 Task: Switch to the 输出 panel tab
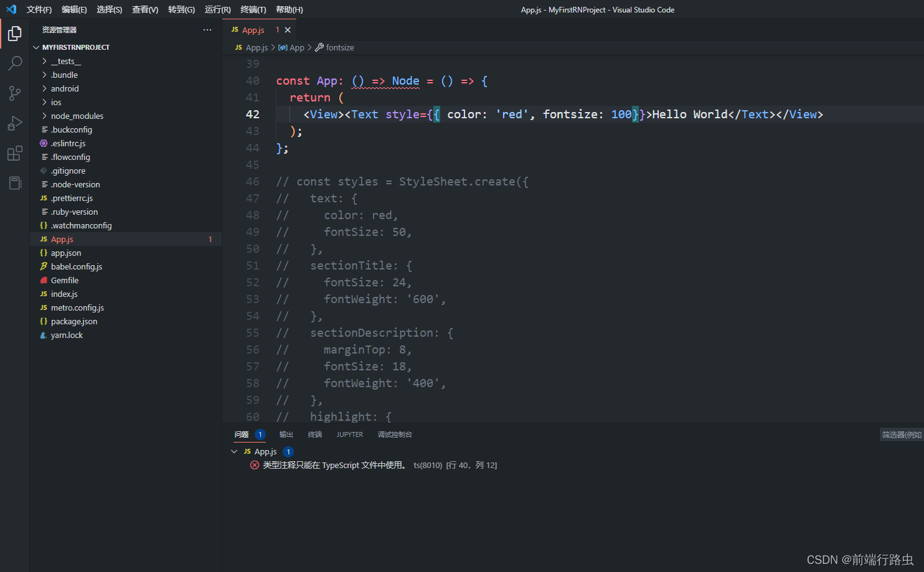286,434
